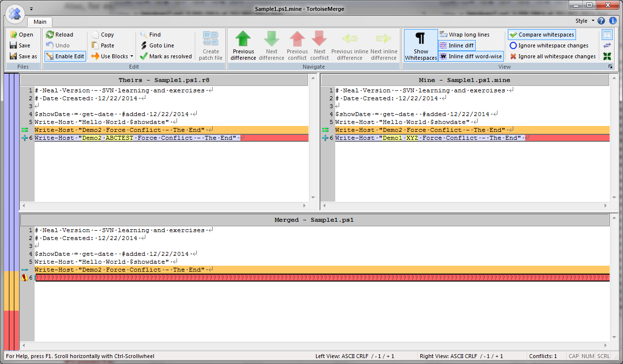The height and width of the screenshot is (364, 623).
Task: Click the added-line plus marker in Mine pane
Action: [x=325, y=138]
